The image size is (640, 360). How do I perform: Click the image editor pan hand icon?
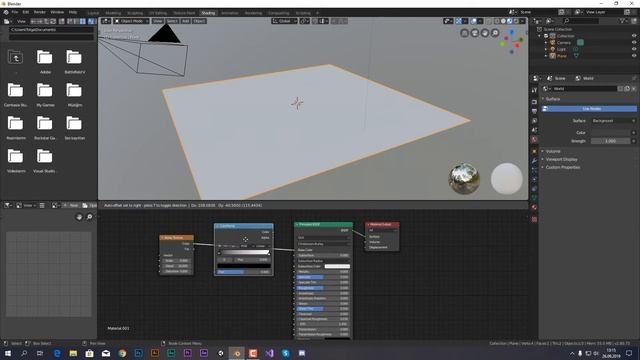pyautogui.click(x=79, y=217)
